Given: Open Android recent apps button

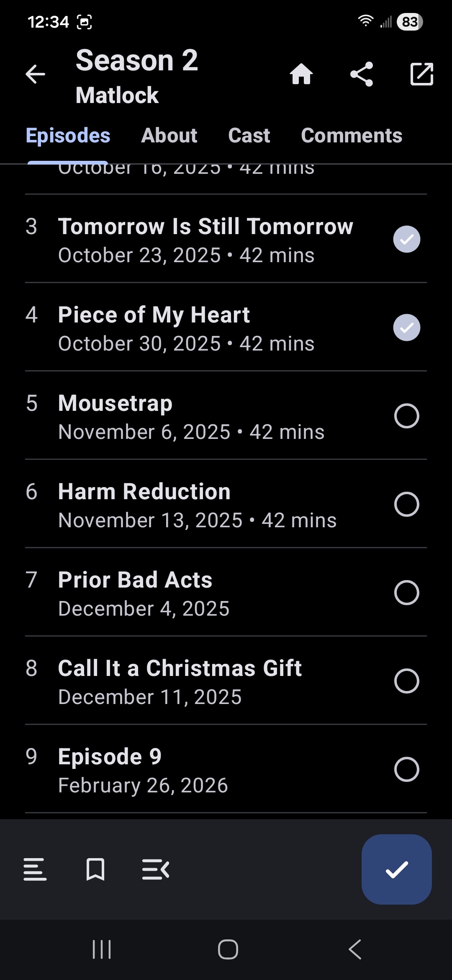Looking at the screenshot, I should click(102, 949).
